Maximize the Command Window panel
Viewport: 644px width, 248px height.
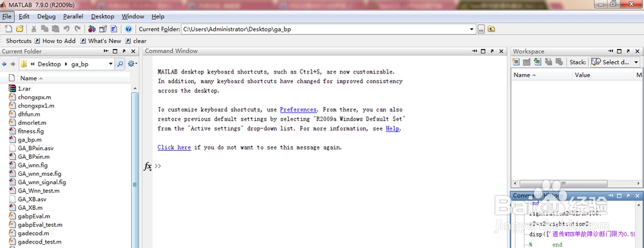pos(484,52)
